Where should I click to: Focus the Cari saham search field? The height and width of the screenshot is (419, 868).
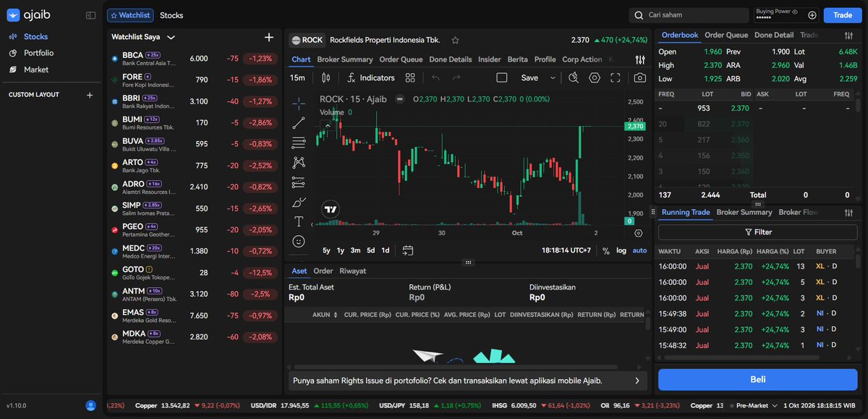click(x=689, y=15)
